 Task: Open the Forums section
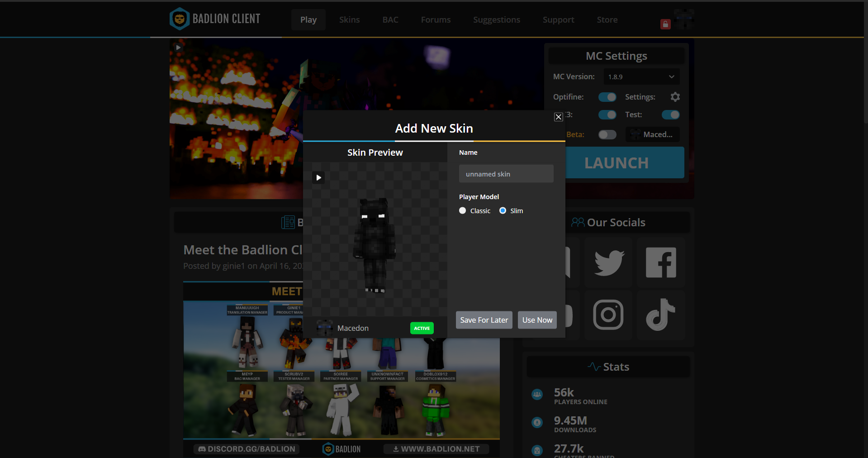[x=435, y=19]
